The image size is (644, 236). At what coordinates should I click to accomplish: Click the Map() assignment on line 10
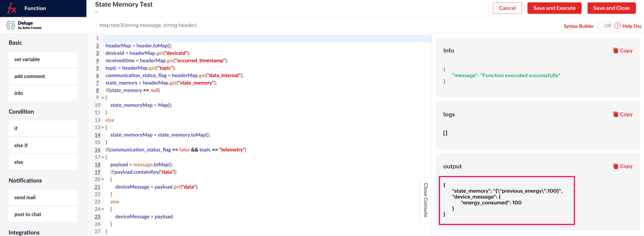pos(141,105)
